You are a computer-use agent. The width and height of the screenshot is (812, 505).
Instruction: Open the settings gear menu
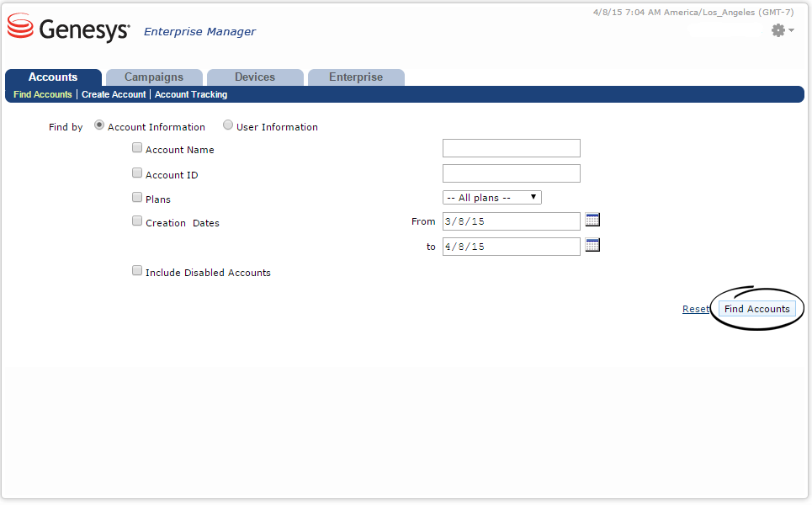[x=782, y=30]
